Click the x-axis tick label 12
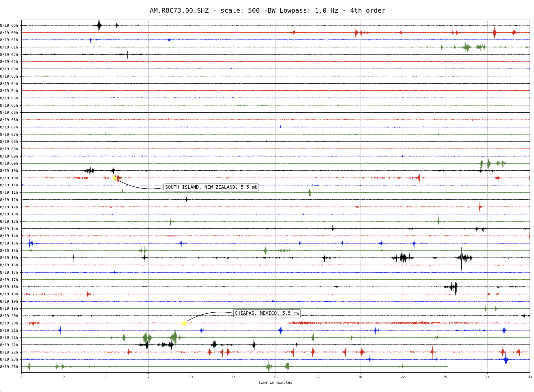Viewport: 534px width, 392px height. (x=233, y=377)
